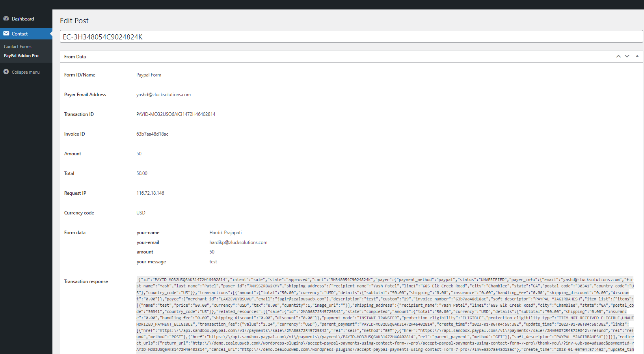Click the Paypal Form name value
644x354 pixels.
click(149, 75)
